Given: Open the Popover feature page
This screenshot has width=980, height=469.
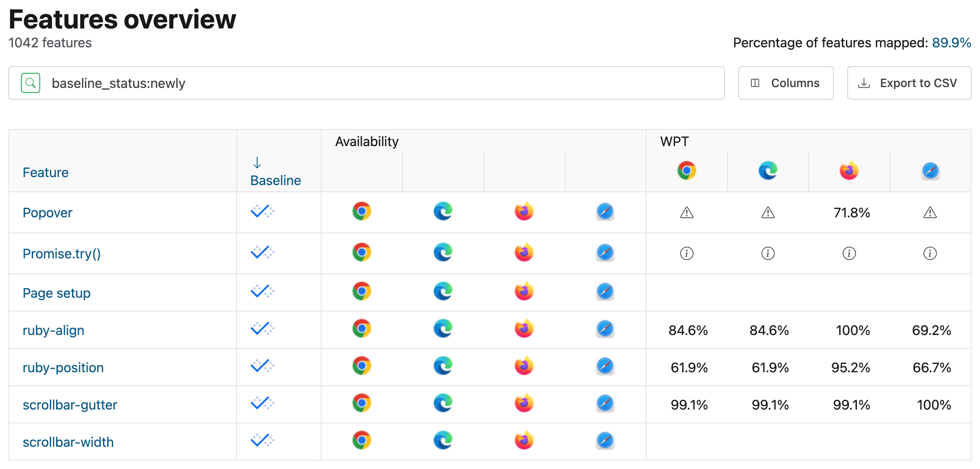Looking at the screenshot, I should pyautogui.click(x=47, y=212).
